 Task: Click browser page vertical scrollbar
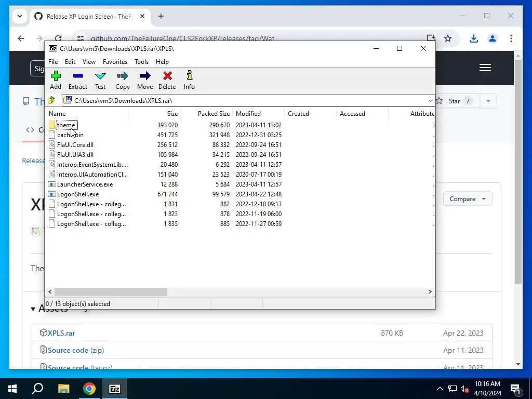(x=518, y=171)
